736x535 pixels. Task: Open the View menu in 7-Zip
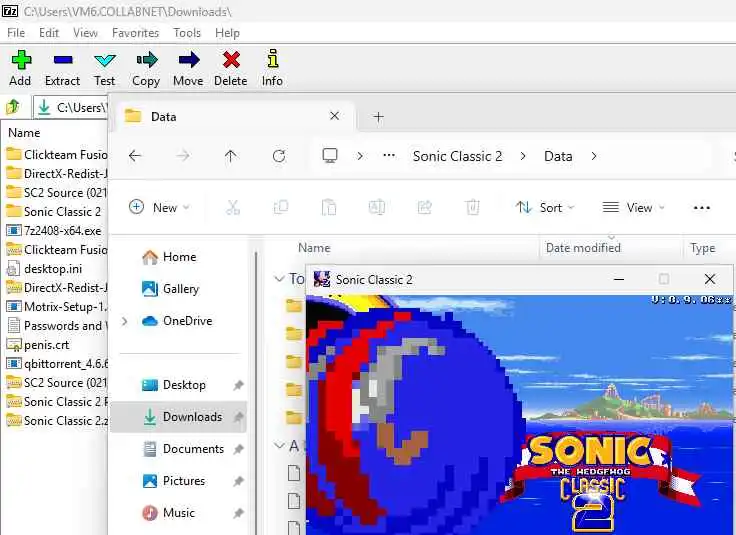click(85, 33)
